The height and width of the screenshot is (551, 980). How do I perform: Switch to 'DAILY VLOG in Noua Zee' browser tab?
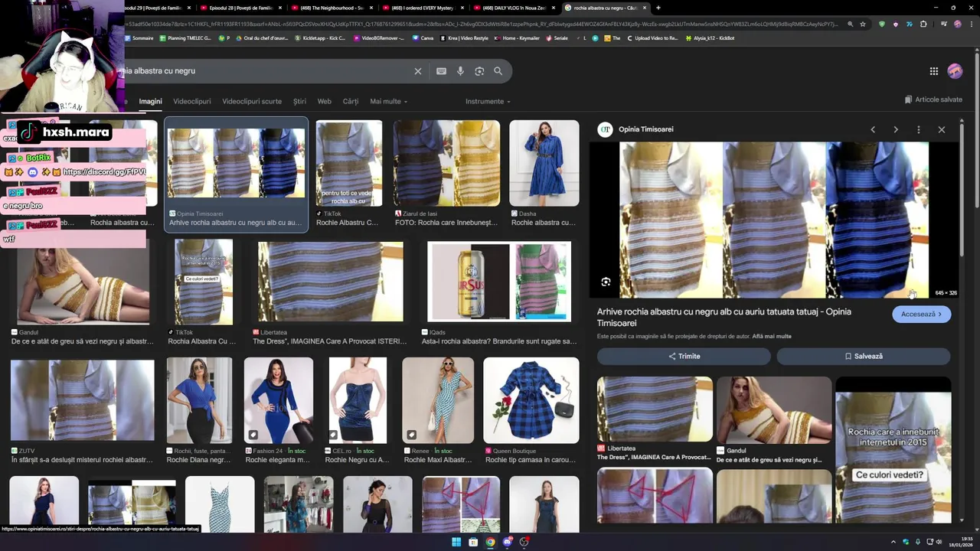pos(514,8)
